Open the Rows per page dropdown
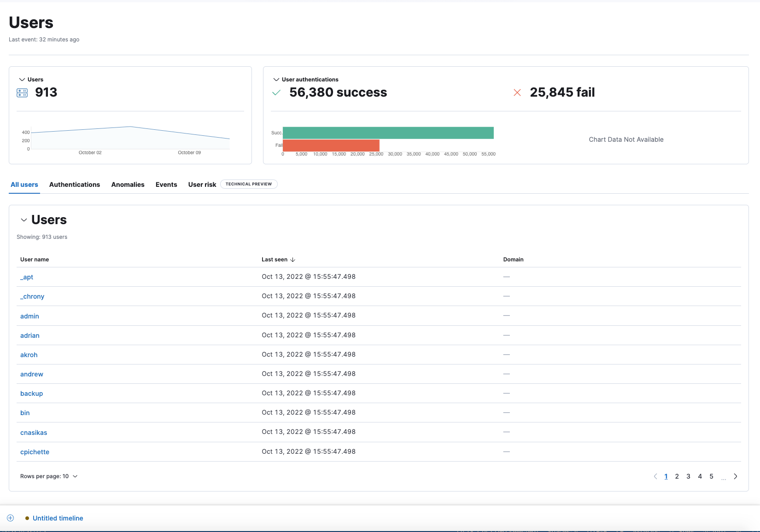 (x=48, y=476)
